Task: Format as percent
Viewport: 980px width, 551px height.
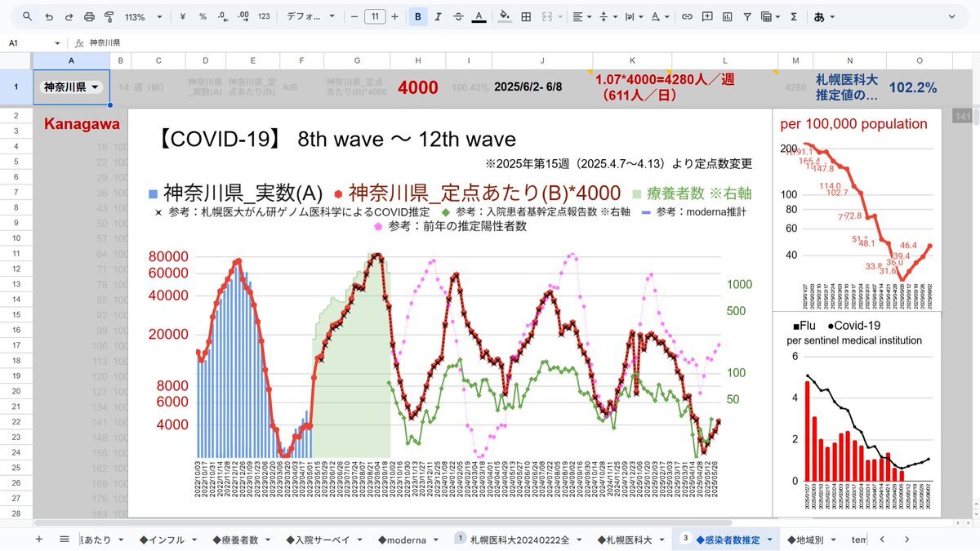Action: click(203, 16)
